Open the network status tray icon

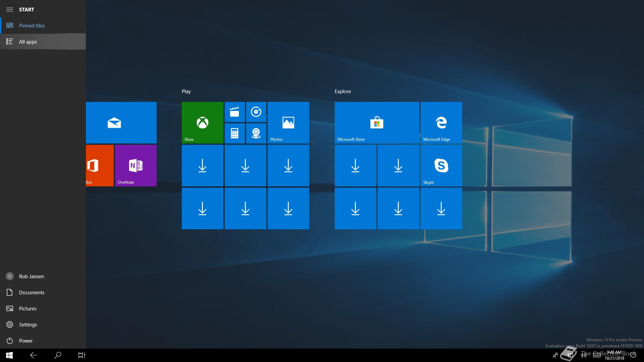pos(570,355)
